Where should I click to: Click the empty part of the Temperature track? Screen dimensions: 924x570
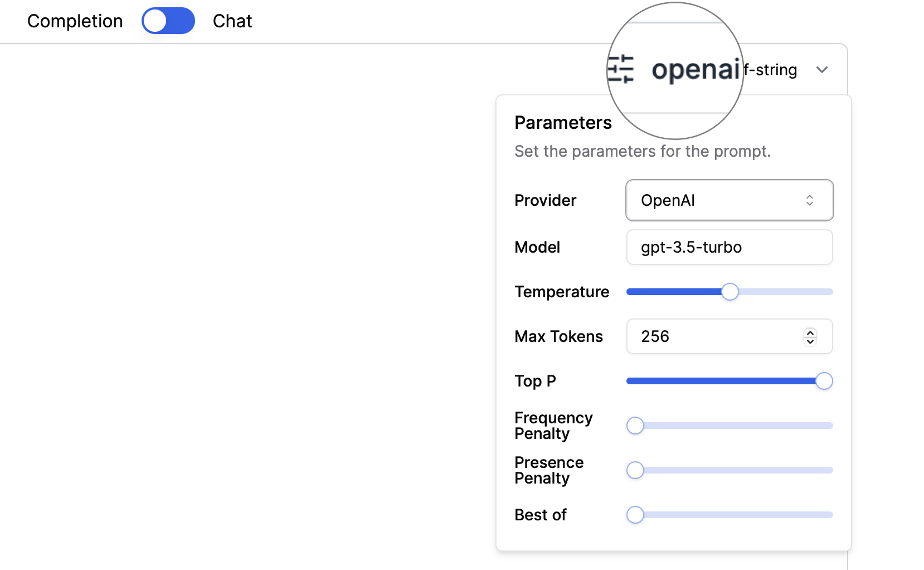click(x=786, y=292)
